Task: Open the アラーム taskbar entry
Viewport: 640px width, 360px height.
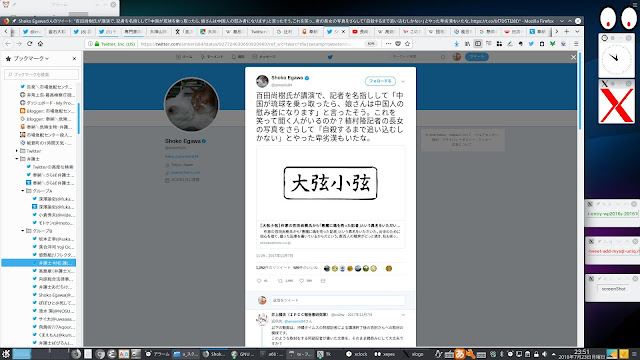Action: tap(158, 354)
